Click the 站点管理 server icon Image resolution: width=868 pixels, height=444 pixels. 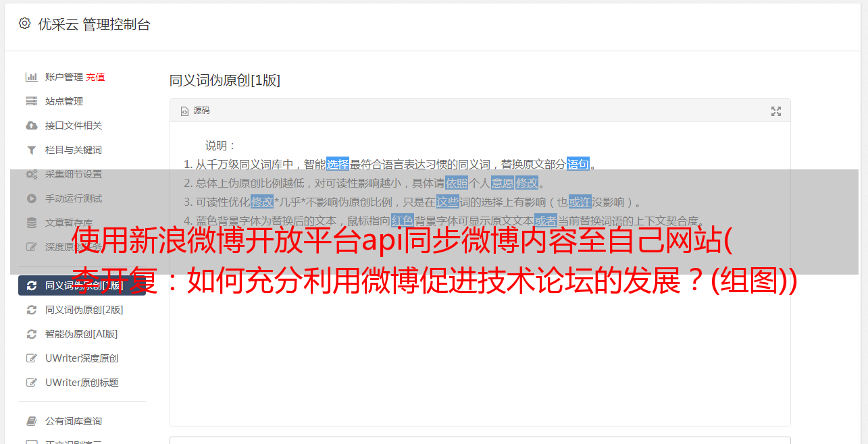tap(31, 101)
